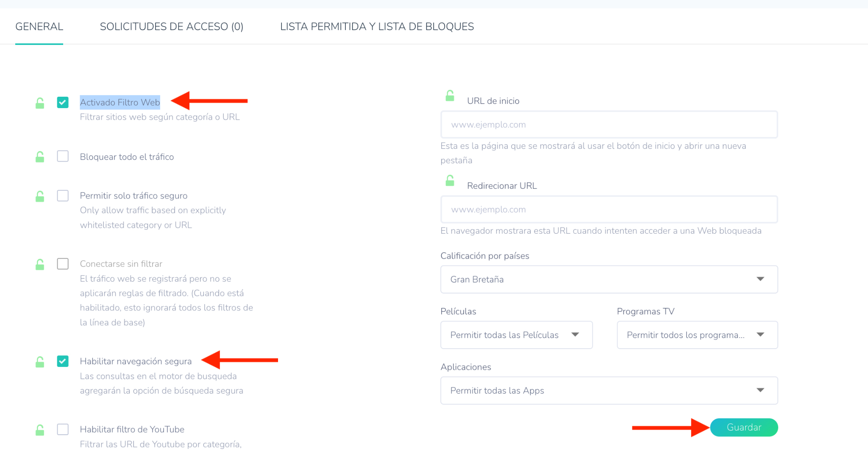
Task: Open the Aplicaciones dropdown
Action: pos(609,390)
